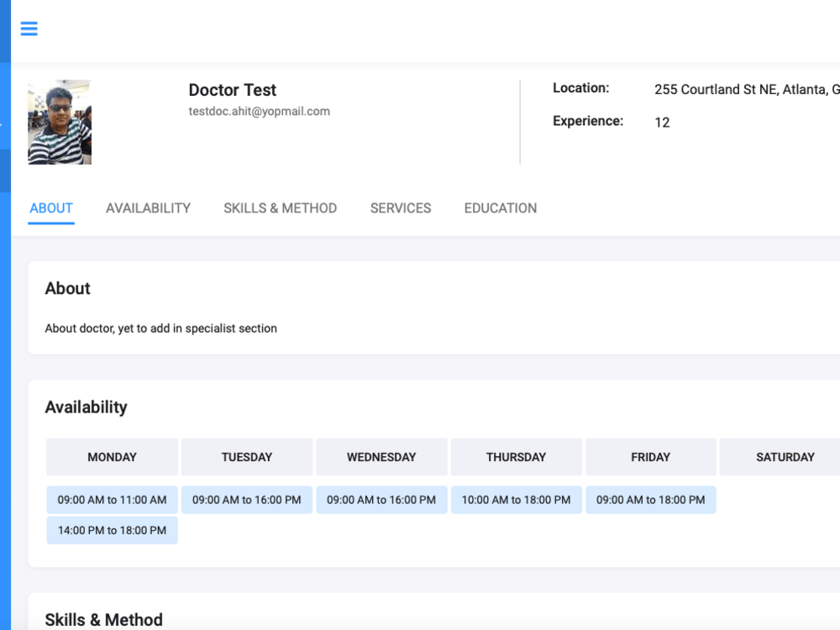Click the Availability section heading
Viewport: 840px width, 630px height.
coord(87,407)
